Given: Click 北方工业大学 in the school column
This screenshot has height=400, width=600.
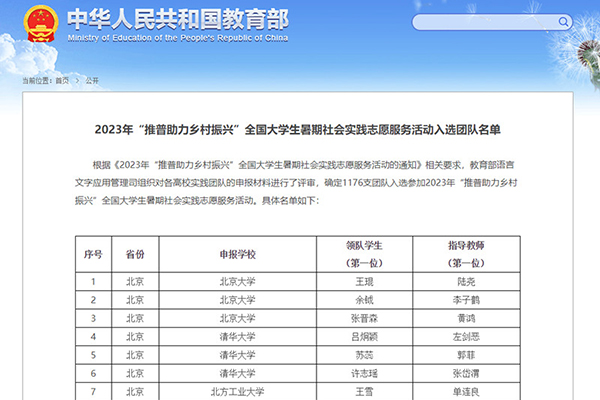Looking at the screenshot, I should pyautogui.click(x=238, y=390).
